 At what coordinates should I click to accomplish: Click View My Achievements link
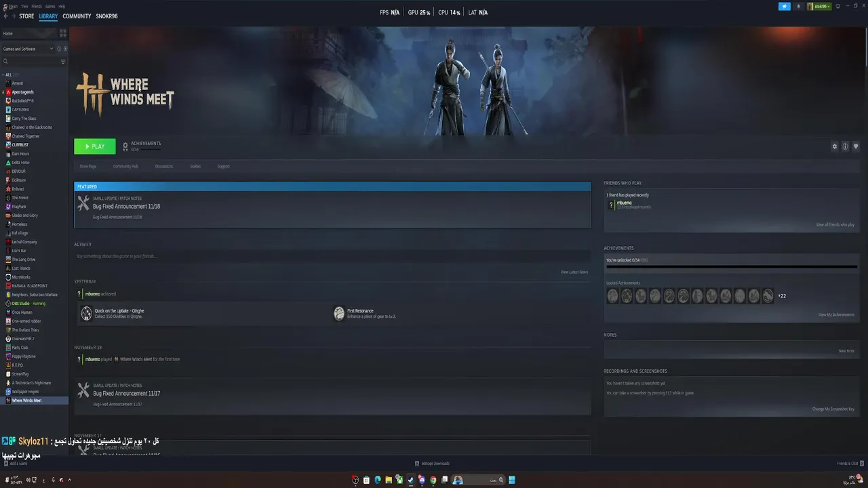coord(836,314)
